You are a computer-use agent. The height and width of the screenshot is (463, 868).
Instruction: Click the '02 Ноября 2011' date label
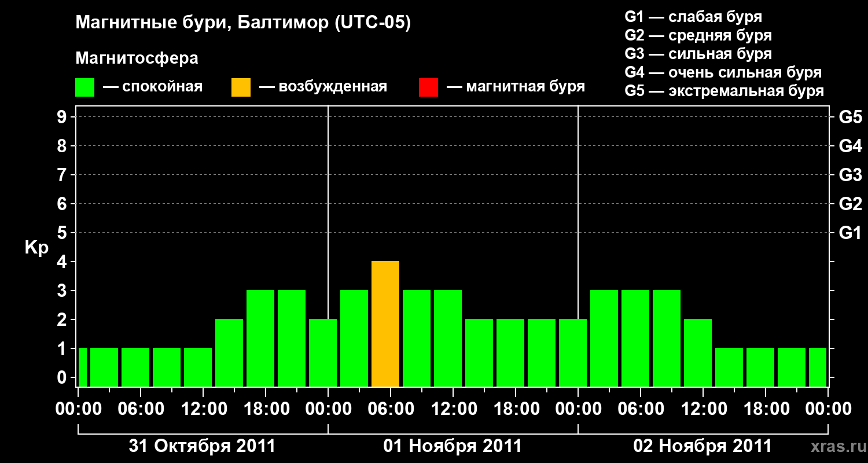(x=703, y=446)
